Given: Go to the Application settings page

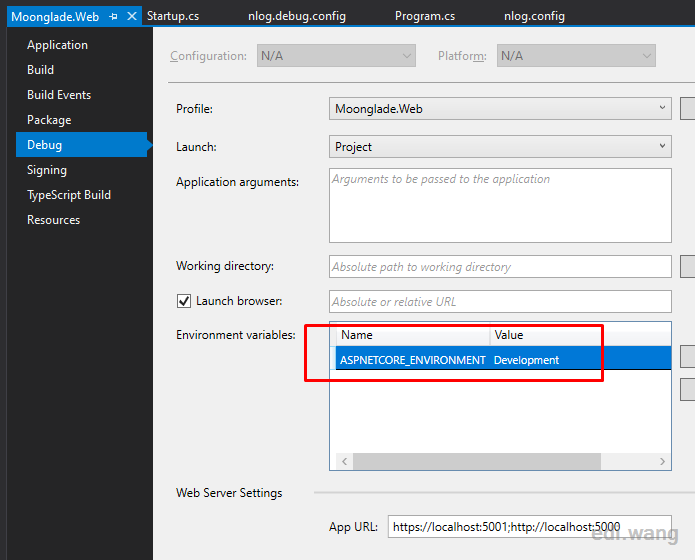Looking at the screenshot, I should coord(57,45).
